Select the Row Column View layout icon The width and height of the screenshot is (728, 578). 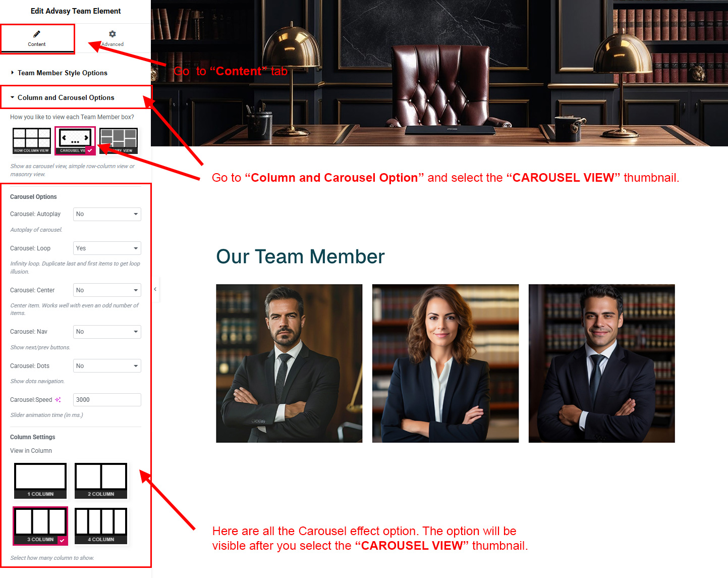click(x=32, y=141)
